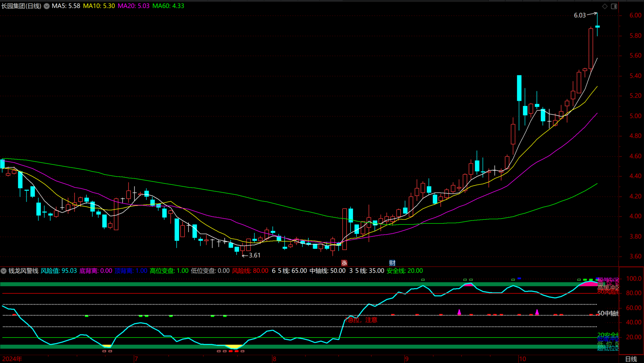Switch period via the 日线 button
644x363 pixels.
631,359
